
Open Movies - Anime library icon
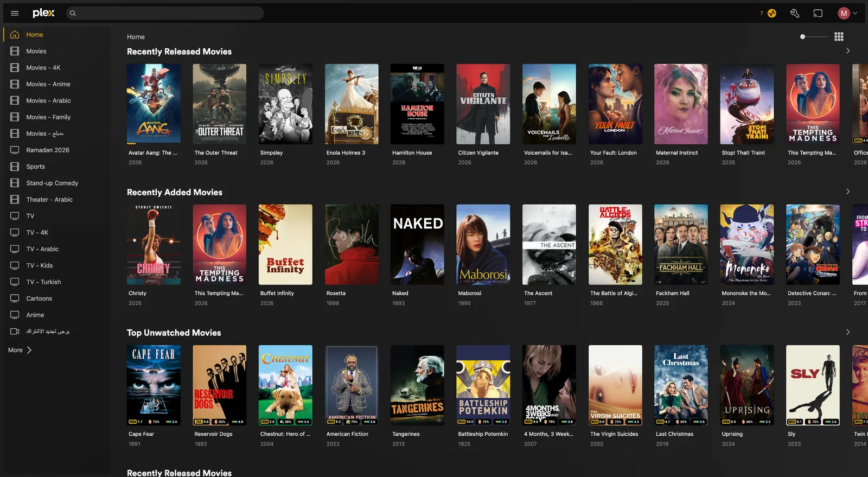(15, 84)
